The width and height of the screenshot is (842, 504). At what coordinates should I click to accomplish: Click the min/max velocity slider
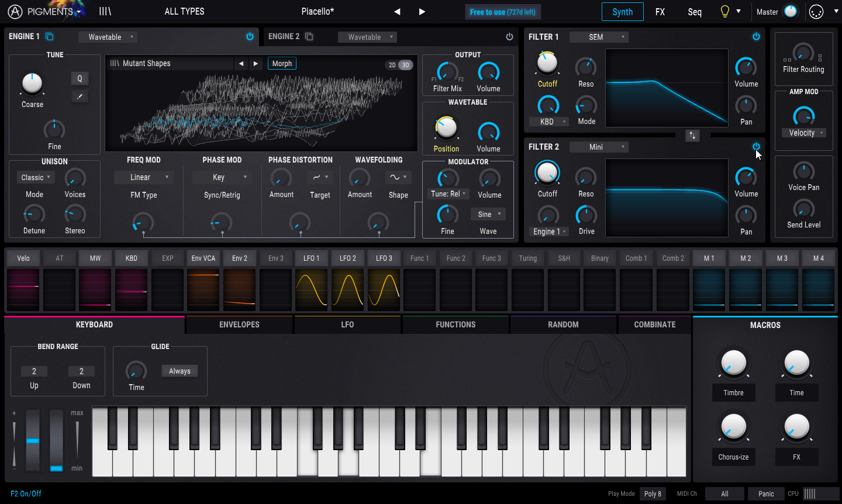pos(77,440)
